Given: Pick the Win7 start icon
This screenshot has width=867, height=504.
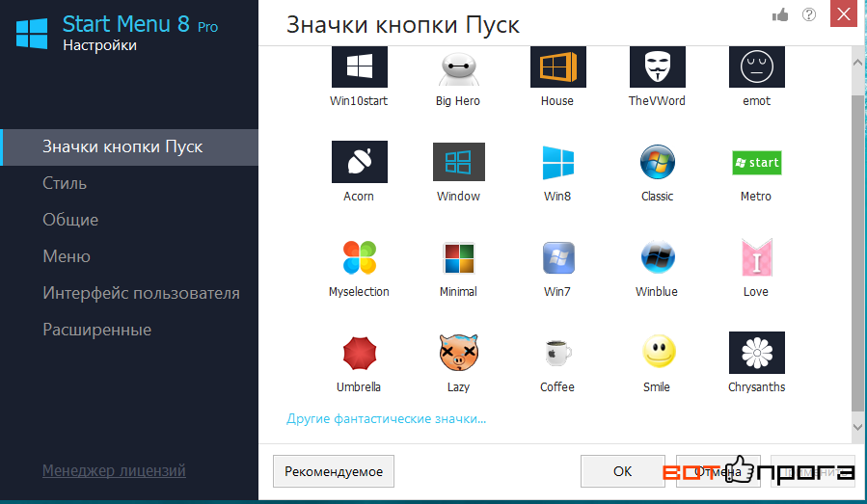Looking at the screenshot, I should pyautogui.click(x=558, y=257).
